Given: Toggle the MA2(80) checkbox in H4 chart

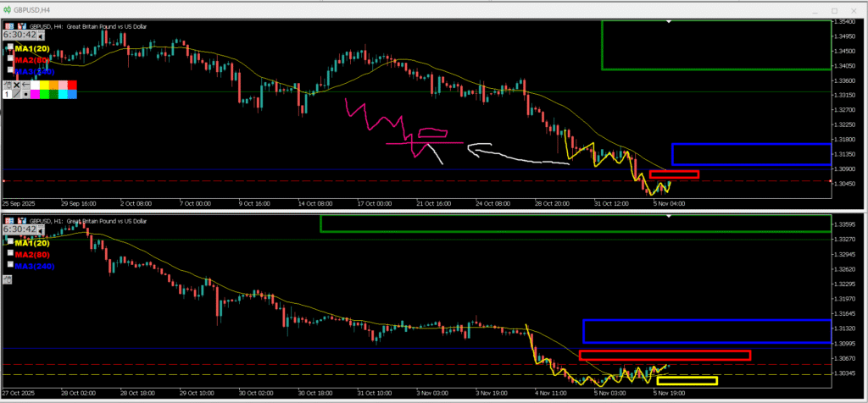Looking at the screenshot, I should [x=10, y=60].
